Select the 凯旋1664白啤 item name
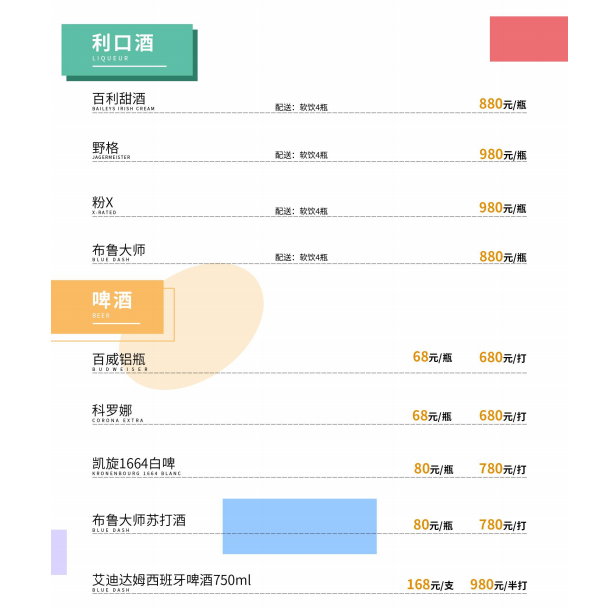599x608 pixels. pyautogui.click(x=133, y=463)
